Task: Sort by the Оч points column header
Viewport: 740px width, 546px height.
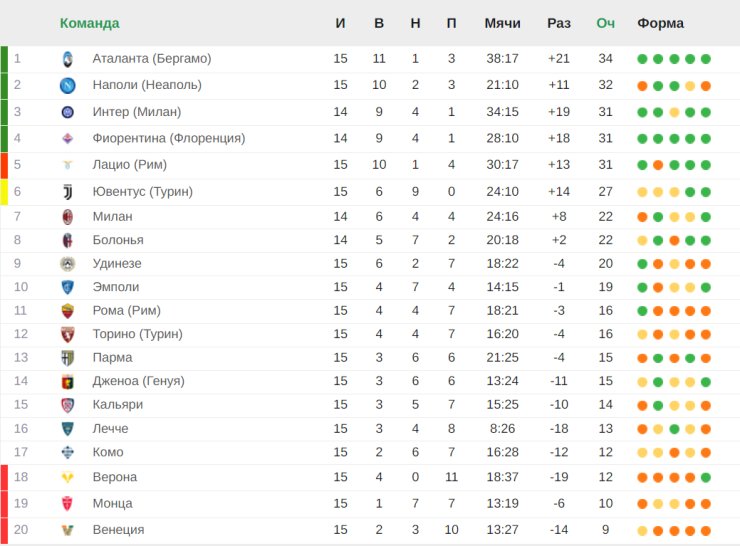Action: coord(605,23)
